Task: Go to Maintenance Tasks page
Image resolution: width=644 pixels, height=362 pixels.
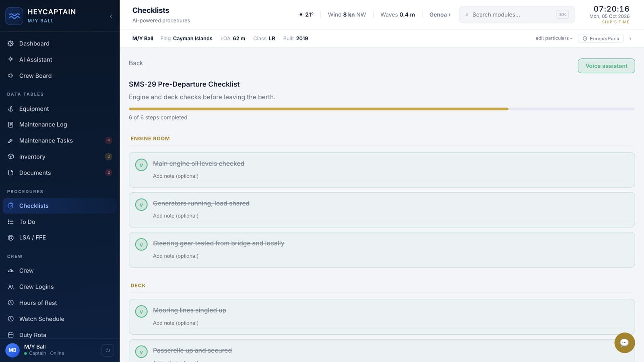Action: point(60,141)
